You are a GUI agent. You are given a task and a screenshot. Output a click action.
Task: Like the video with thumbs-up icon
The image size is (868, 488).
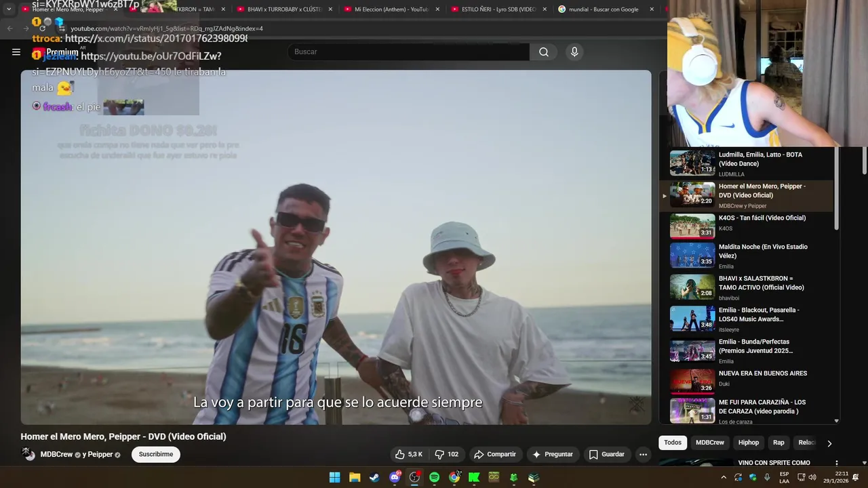[x=409, y=454]
